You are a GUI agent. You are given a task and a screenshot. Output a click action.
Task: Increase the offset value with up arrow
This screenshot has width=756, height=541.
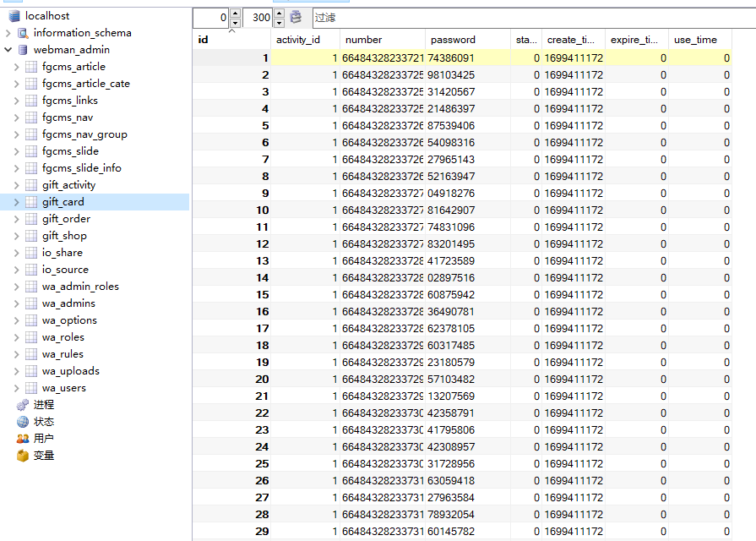[235, 13]
